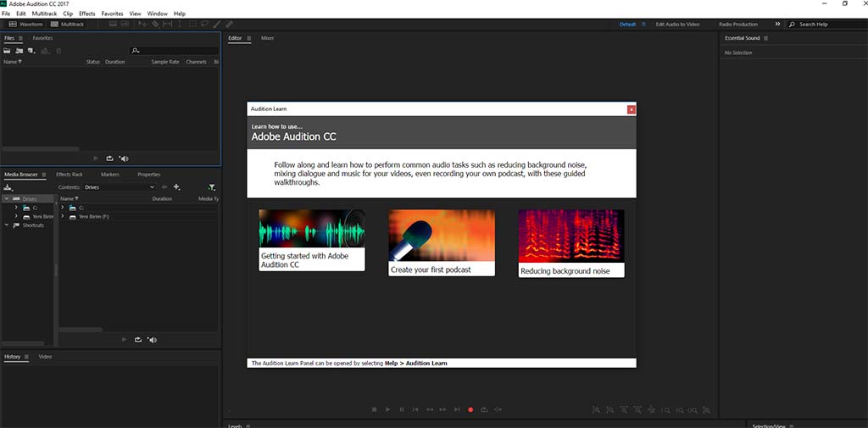Click the Sample Rate column header
The image size is (868, 428).
tap(165, 62)
